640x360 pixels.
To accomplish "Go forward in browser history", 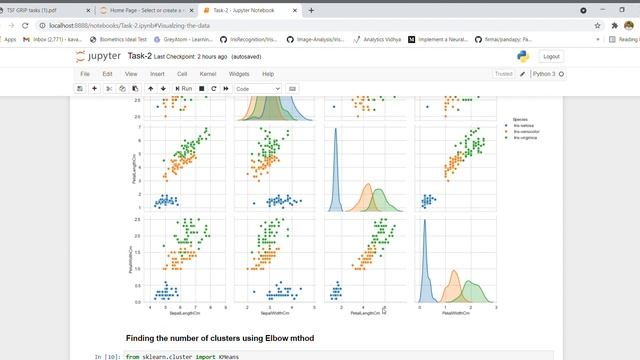I will (x=11, y=25).
